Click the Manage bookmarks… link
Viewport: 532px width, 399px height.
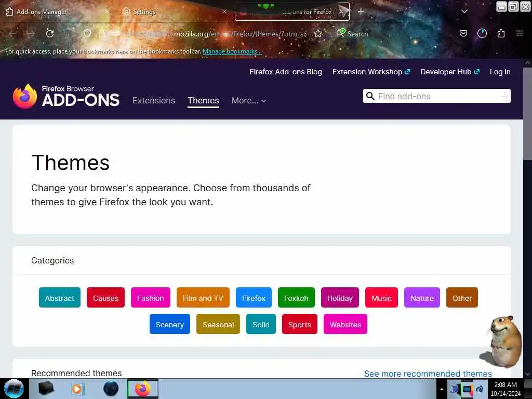[232, 51]
